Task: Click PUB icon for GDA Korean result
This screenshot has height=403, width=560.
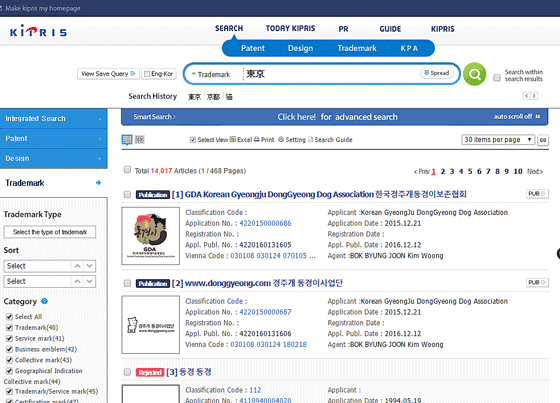Action: [537, 194]
